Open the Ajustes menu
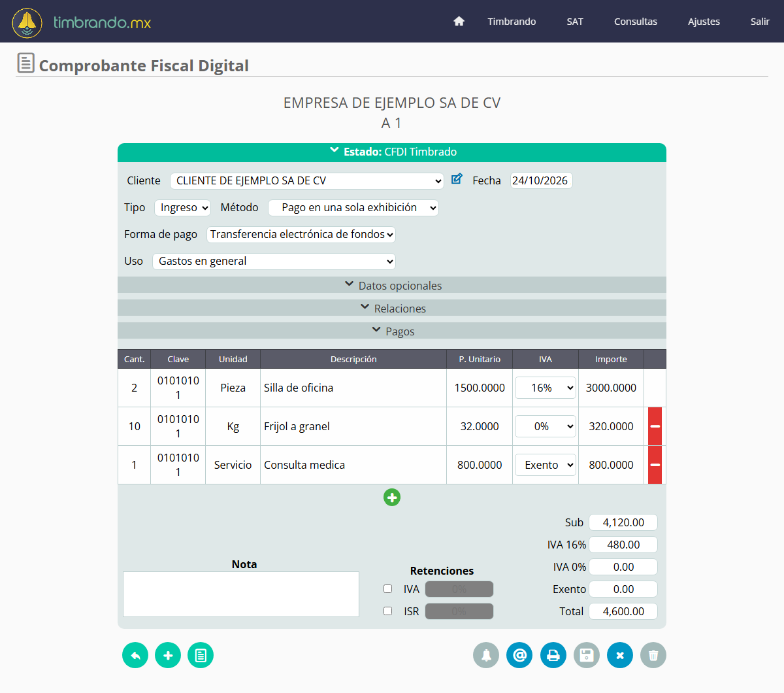The height and width of the screenshot is (693, 784). [x=704, y=22]
